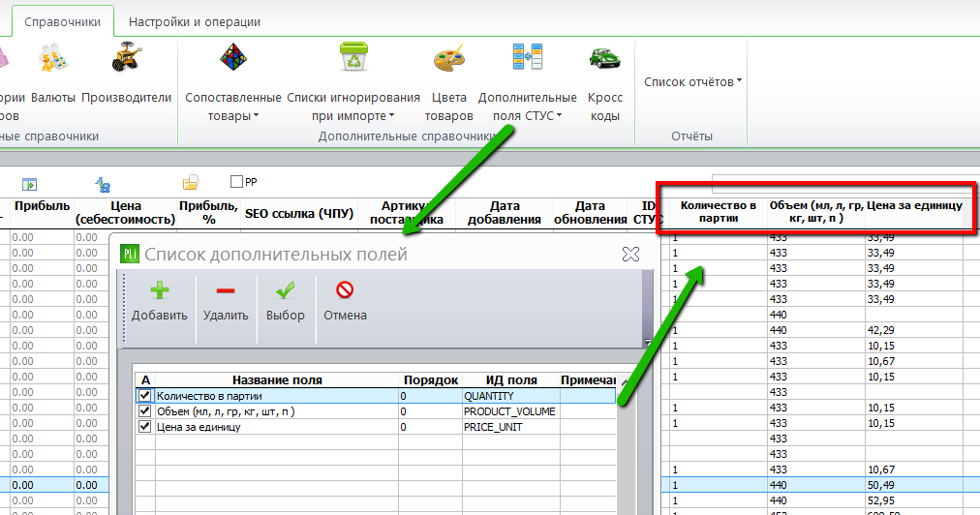Click the yellow folder copy toolbar icon
This screenshot has width=980, height=515.
(x=190, y=183)
